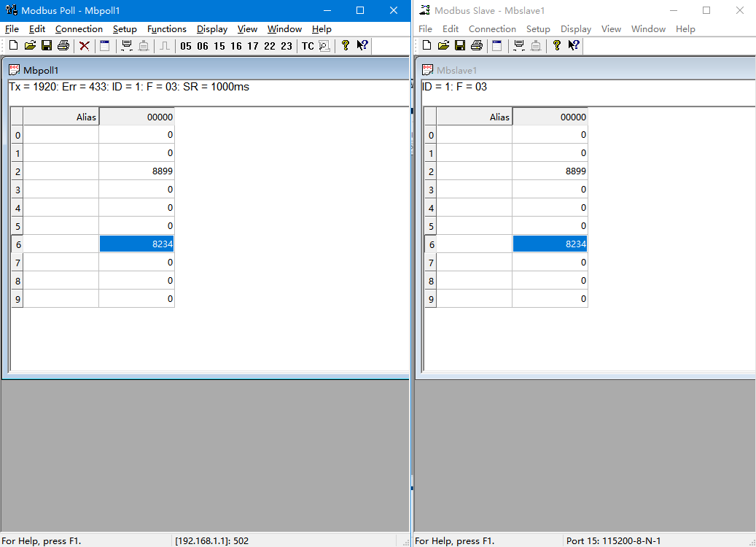The image size is (756, 547).
Task: Click row 9 header in Mbpoll1 table
Action: [x=17, y=299]
